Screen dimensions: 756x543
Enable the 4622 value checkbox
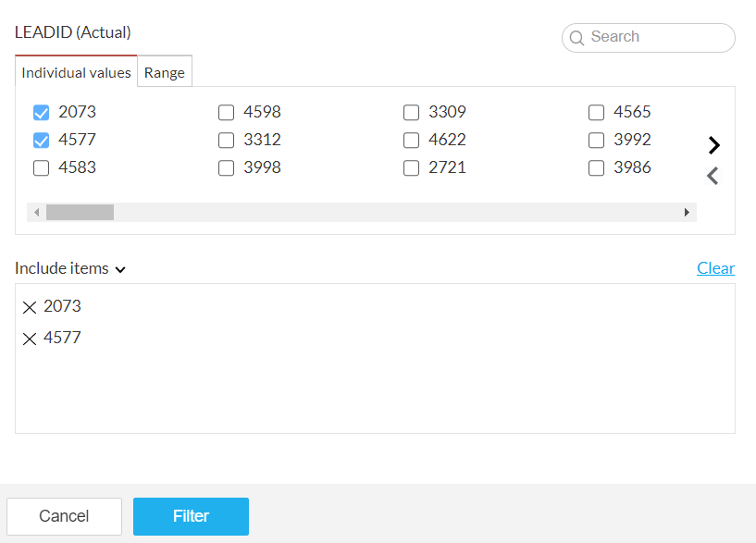coord(411,141)
